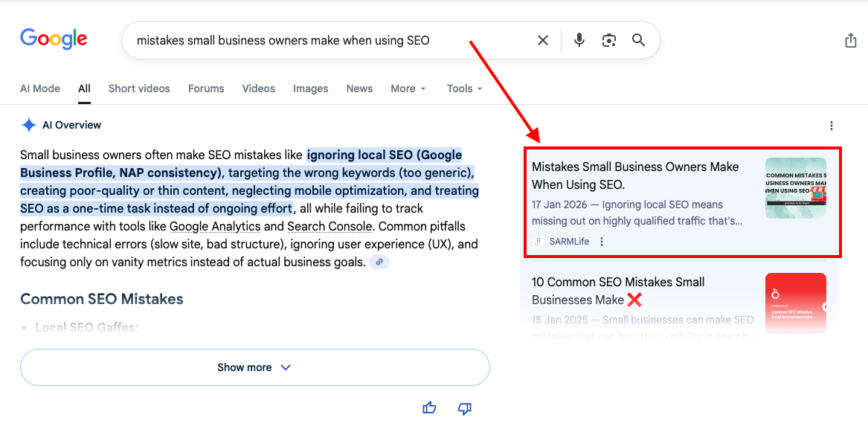Click inside the search input field

click(x=298, y=40)
